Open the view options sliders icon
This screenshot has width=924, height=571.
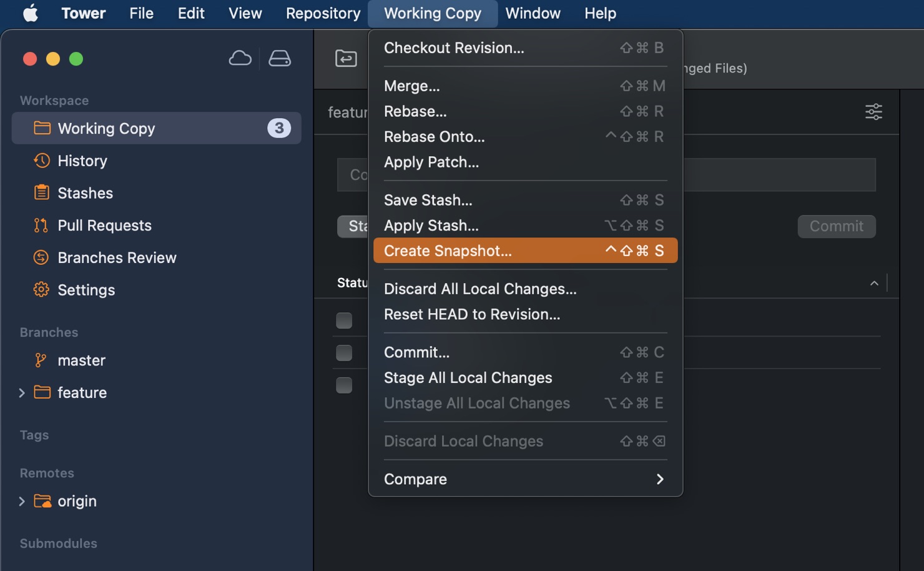tap(873, 112)
